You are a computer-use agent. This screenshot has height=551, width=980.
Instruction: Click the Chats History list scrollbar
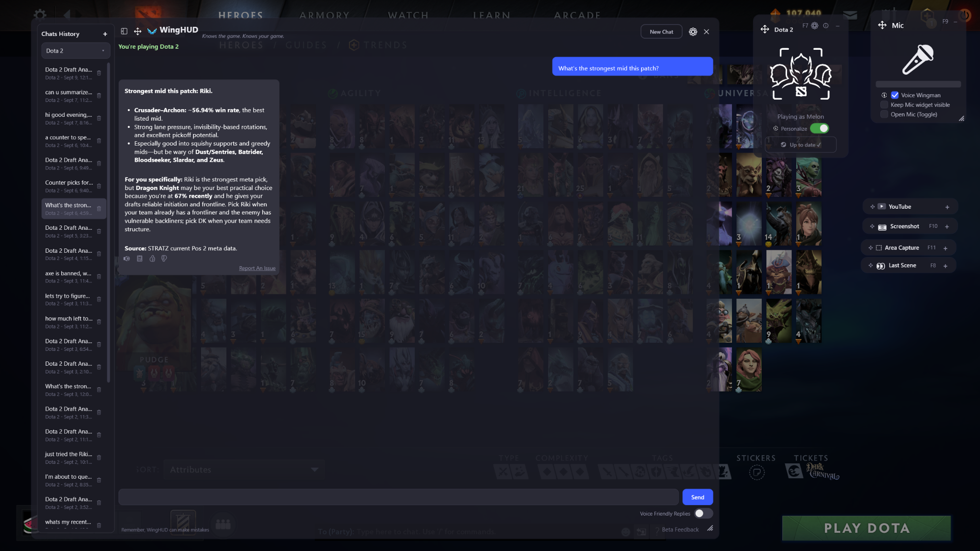(109, 223)
